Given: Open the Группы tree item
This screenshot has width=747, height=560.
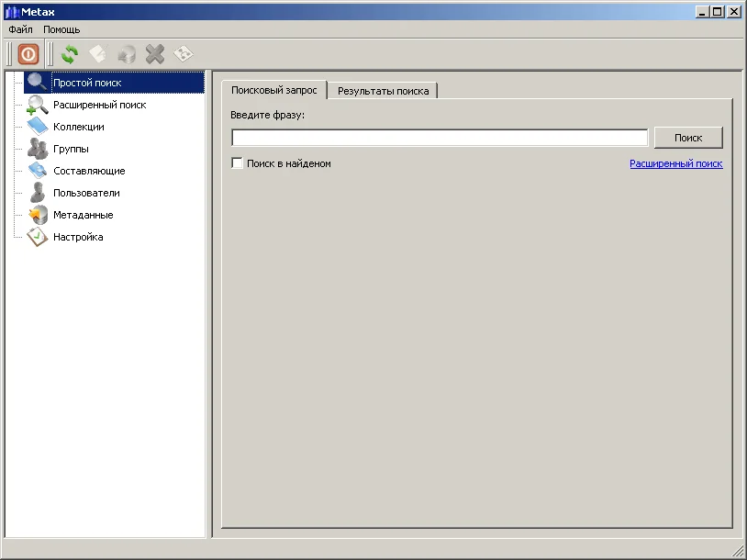Looking at the screenshot, I should (71, 149).
